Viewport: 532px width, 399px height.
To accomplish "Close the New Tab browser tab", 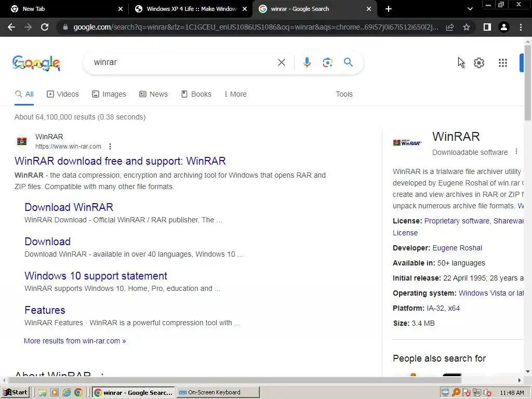I will (121, 9).
